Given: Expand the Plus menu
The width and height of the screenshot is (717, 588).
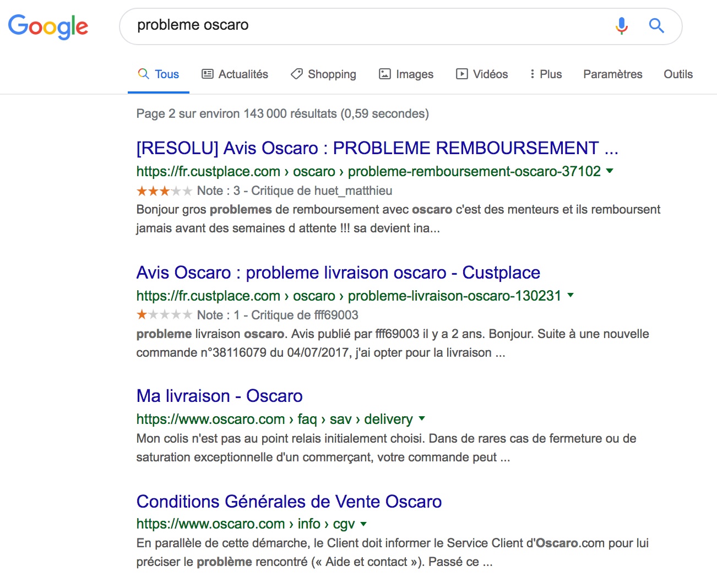Looking at the screenshot, I should pos(546,74).
